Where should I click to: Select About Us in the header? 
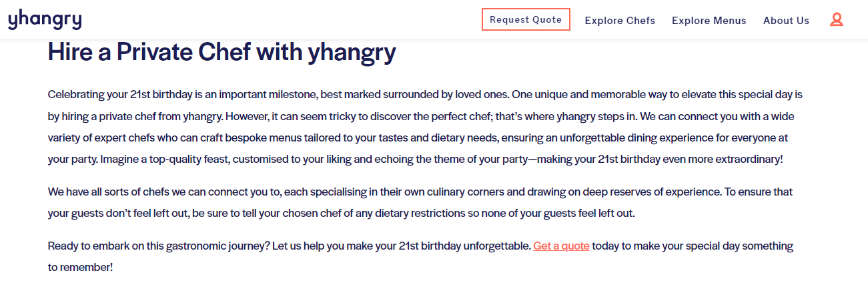[786, 21]
